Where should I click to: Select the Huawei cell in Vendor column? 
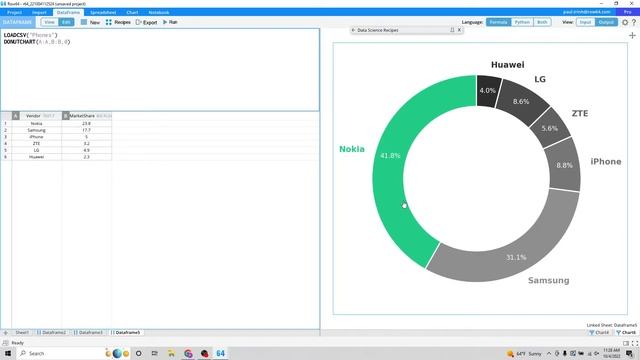[x=36, y=157]
